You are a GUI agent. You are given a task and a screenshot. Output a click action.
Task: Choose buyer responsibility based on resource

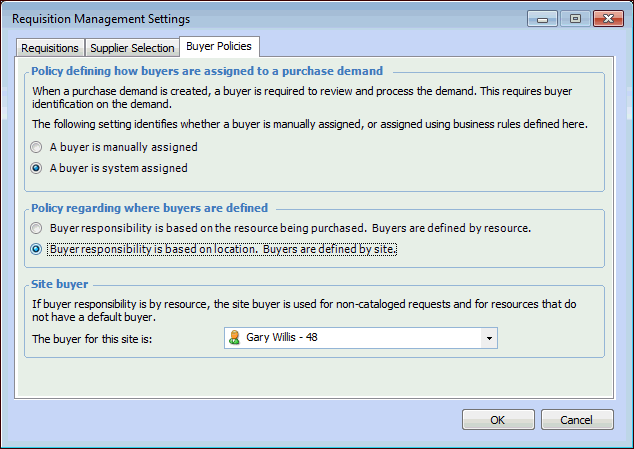coord(37,228)
